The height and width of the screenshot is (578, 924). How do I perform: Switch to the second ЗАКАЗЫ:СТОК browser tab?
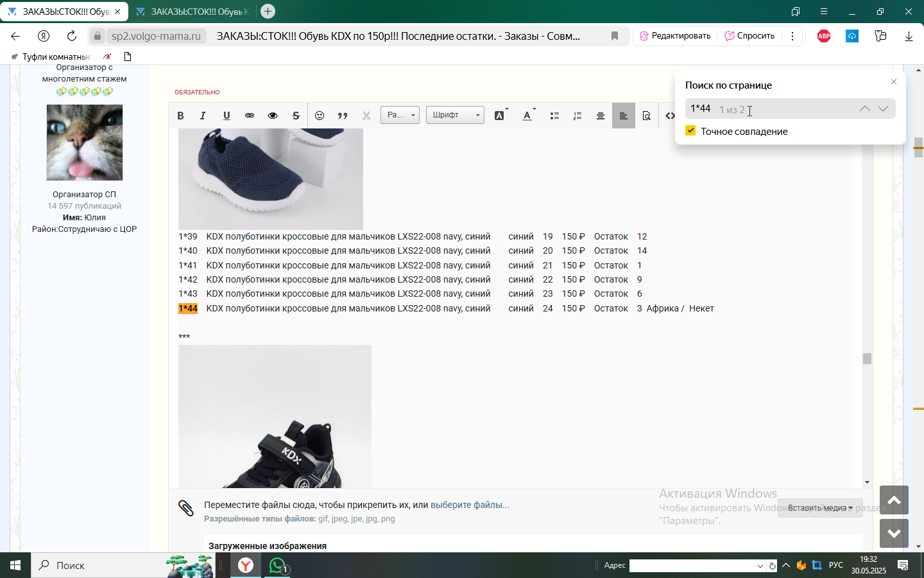click(193, 12)
